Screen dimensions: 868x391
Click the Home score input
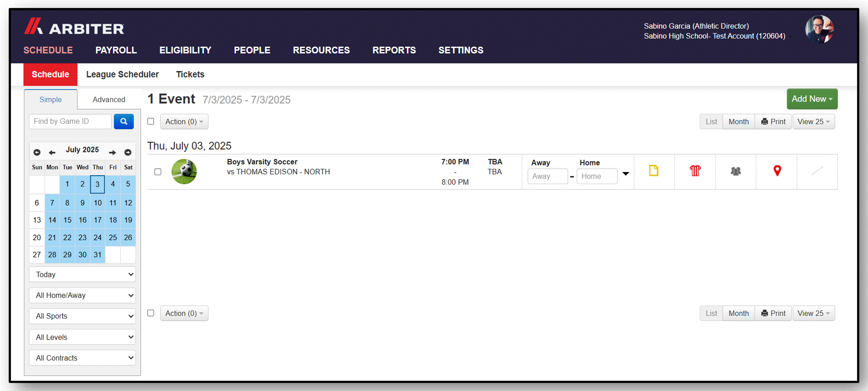(x=597, y=176)
